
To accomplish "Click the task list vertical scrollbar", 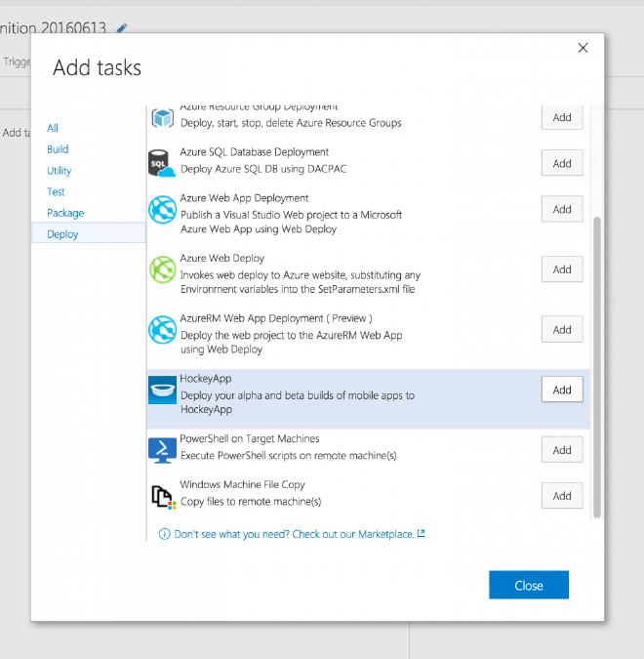I will click(x=596, y=367).
